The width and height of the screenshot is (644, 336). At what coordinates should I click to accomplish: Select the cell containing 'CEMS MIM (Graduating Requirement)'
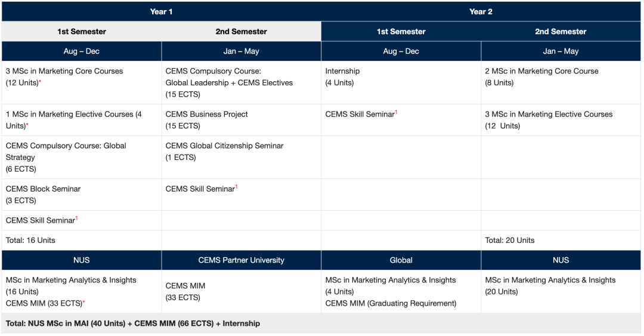[x=401, y=292]
